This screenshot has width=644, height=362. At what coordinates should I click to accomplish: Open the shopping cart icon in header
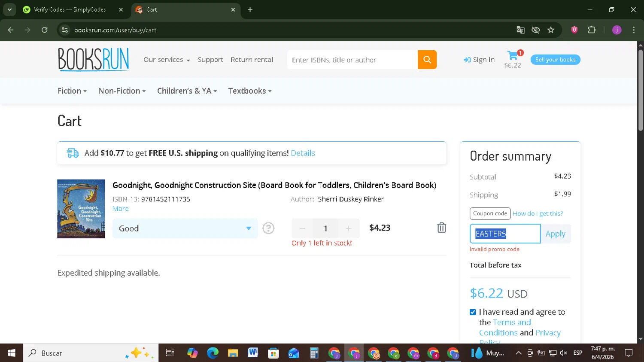point(513,55)
